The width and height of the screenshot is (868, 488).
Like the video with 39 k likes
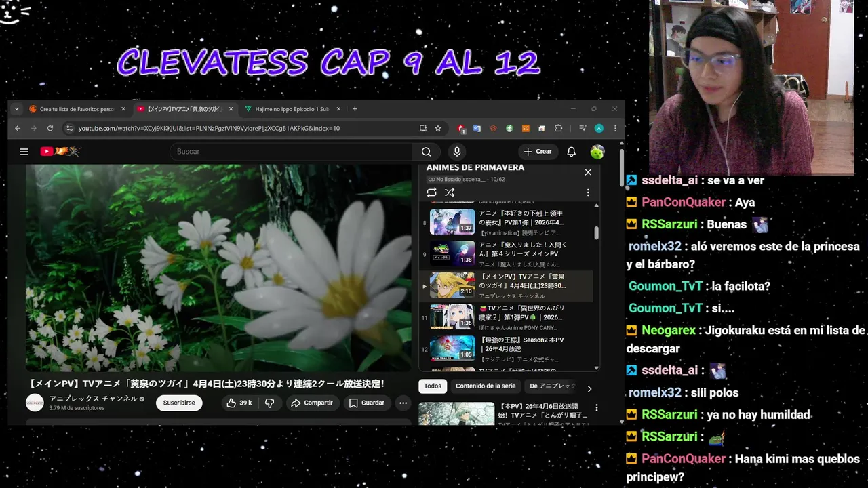[239, 403]
